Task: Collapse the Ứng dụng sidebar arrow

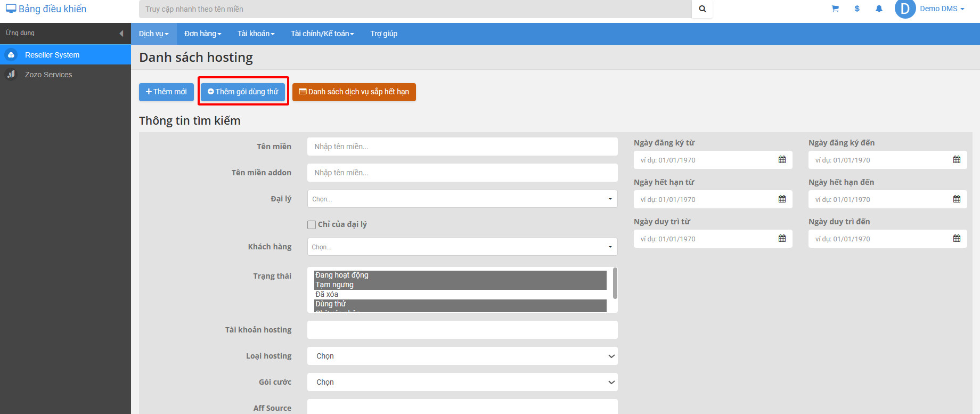Action: click(121, 33)
